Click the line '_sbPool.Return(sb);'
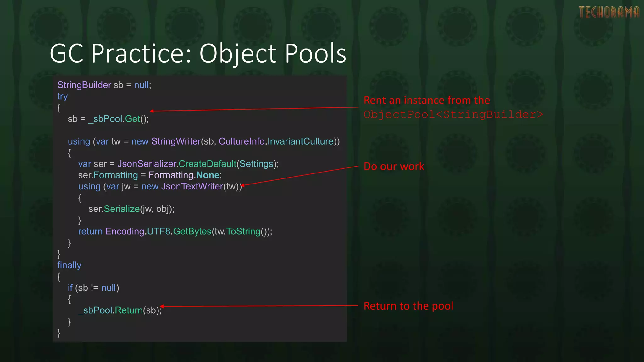644x362 pixels. pos(120,310)
